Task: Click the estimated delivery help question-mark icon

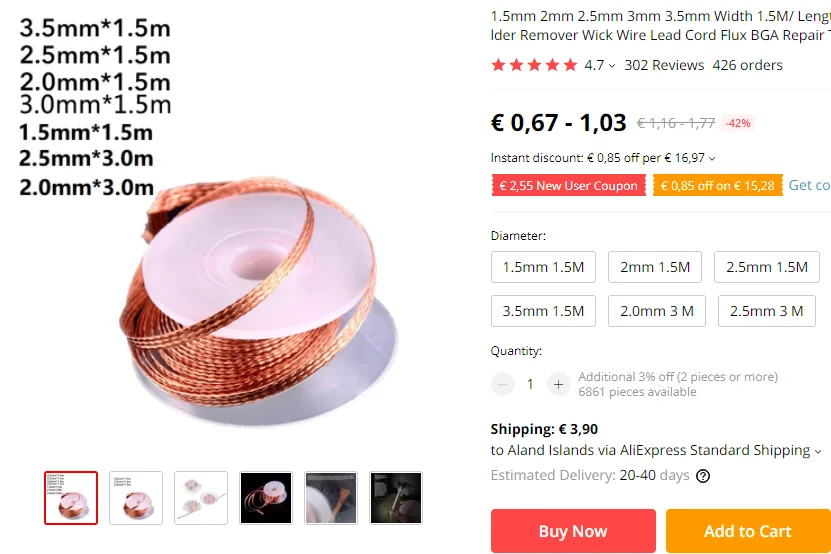Action: coord(703,476)
